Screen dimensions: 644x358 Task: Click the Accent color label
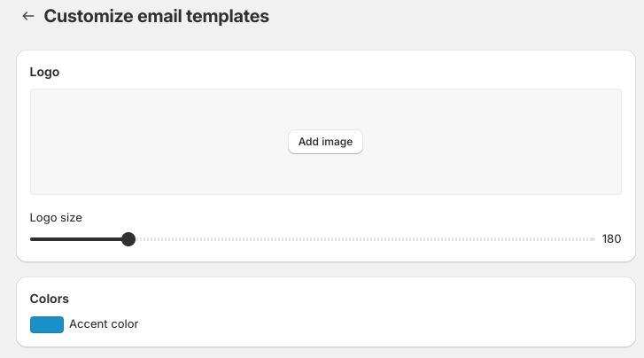click(104, 324)
